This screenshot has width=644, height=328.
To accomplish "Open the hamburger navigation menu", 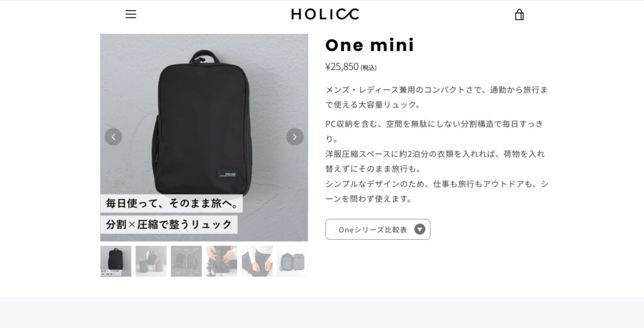I will (x=131, y=14).
